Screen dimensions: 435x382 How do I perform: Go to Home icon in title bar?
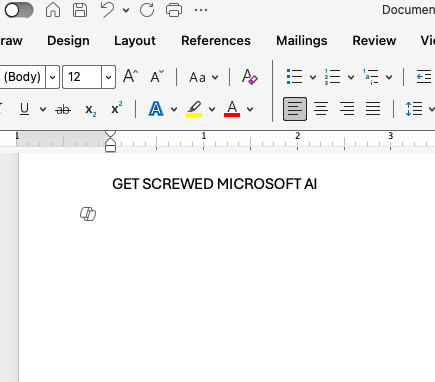(x=53, y=10)
